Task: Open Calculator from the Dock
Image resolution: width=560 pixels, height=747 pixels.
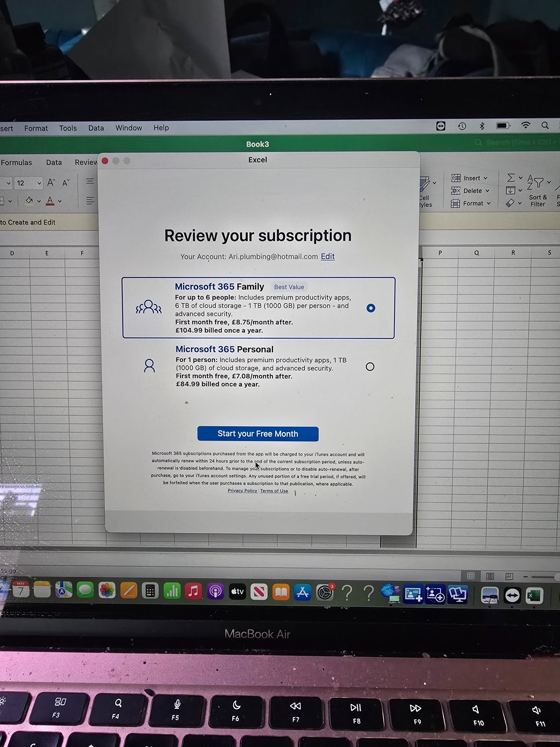Action: 150,591
